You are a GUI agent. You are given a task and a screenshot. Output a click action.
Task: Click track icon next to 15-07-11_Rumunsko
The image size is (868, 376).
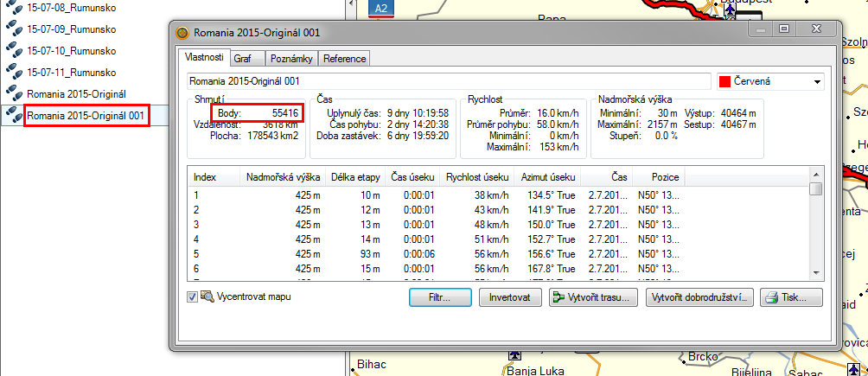click(x=14, y=73)
